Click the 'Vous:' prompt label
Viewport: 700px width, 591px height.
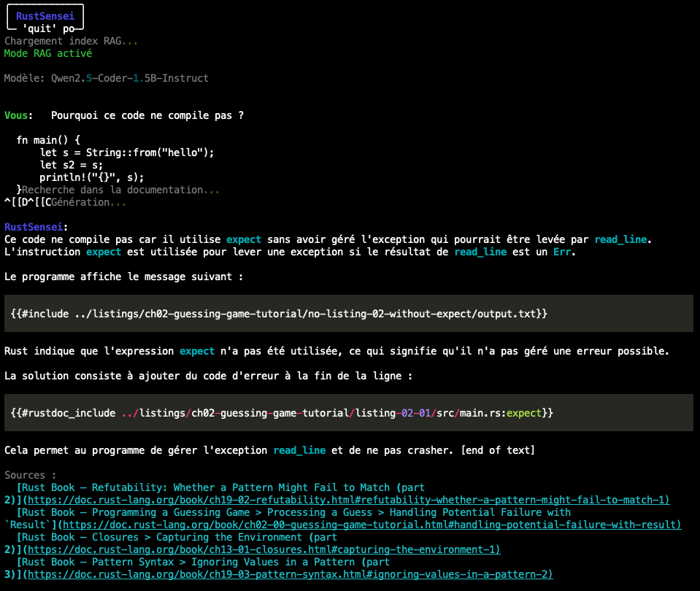[18, 115]
